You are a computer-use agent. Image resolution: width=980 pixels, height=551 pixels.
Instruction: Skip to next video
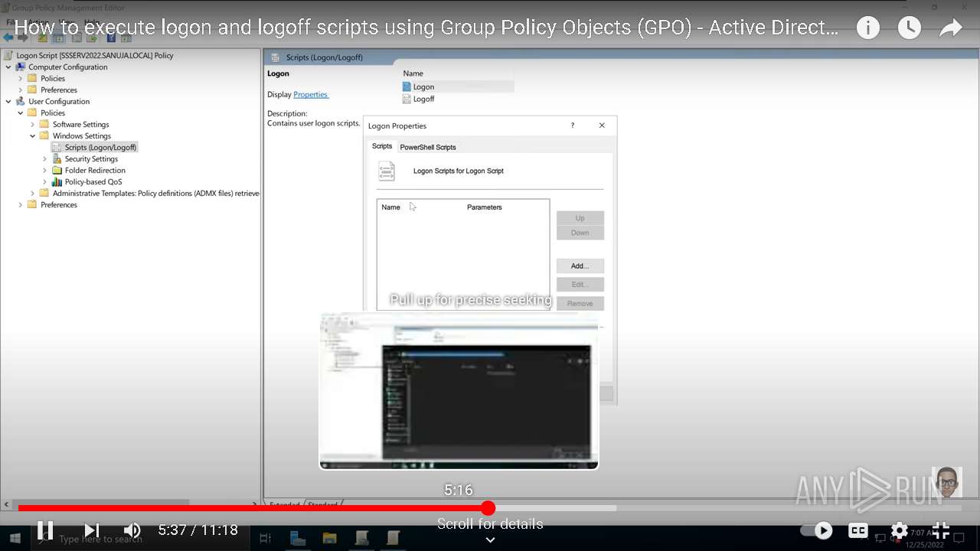(92, 530)
